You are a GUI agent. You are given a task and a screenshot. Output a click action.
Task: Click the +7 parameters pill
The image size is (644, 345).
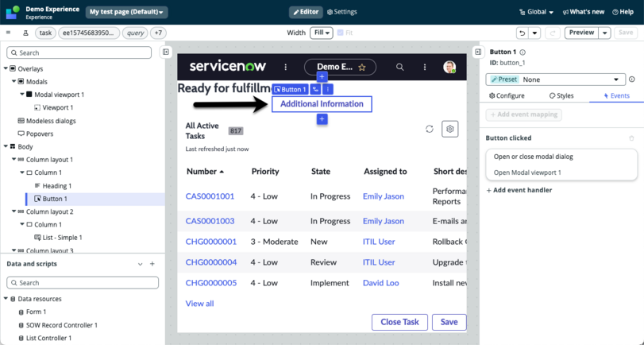coord(159,33)
